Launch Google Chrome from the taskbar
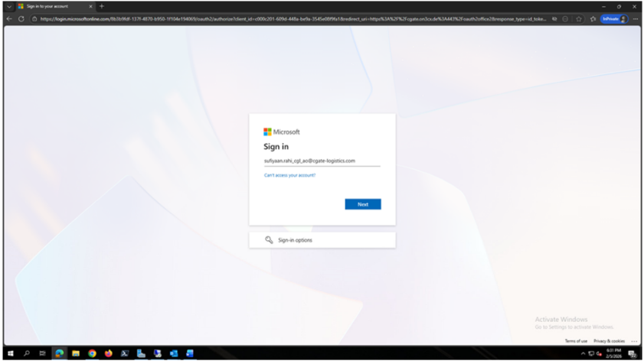Viewport: 644px width, 361px height. click(92, 353)
